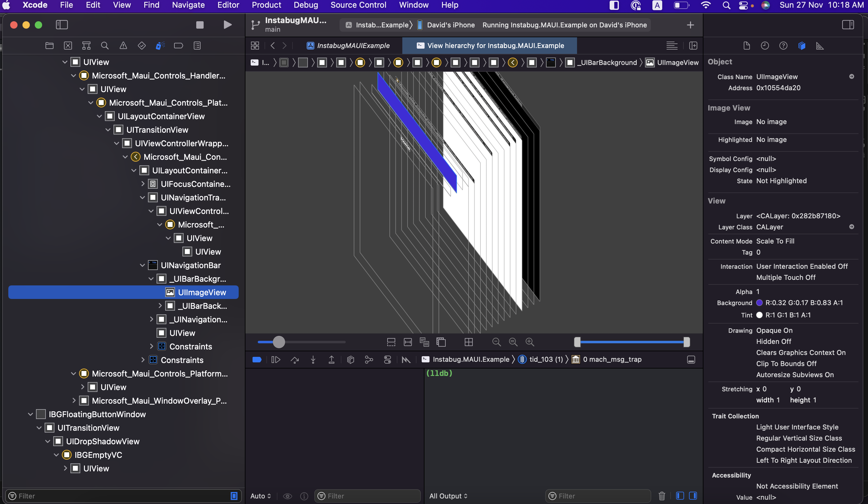Click Continue program execution button

point(276,360)
